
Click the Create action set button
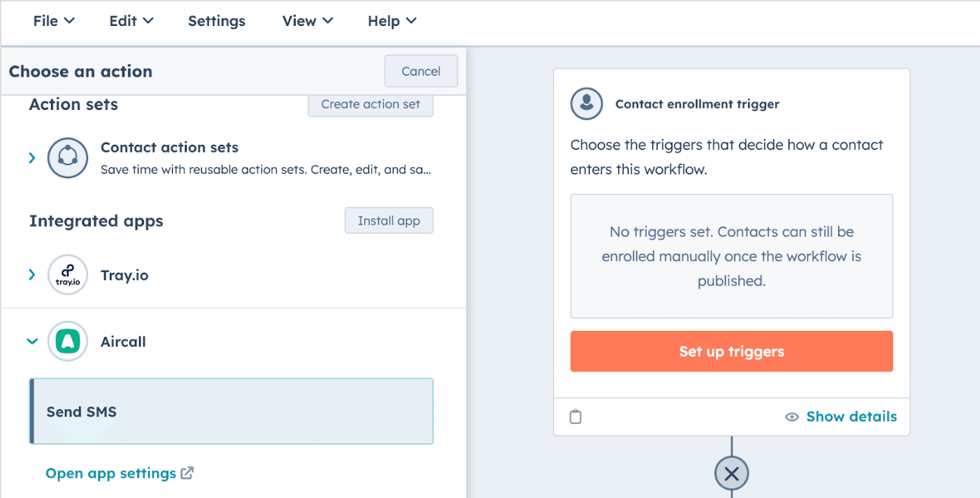coord(370,104)
